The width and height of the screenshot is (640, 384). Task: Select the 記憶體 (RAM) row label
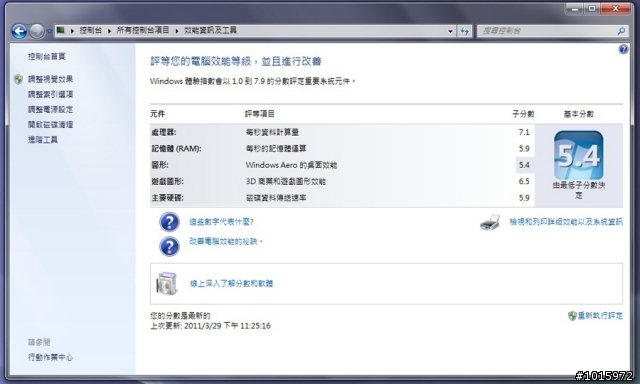(176, 149)
